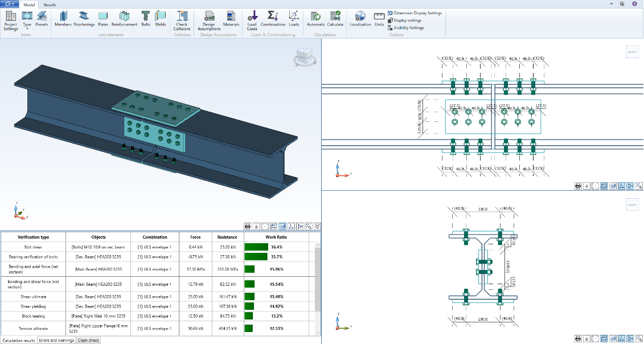Expand the Type joint dropdown
This screenshot has height=344, width=644.
[x=27, y=23]
